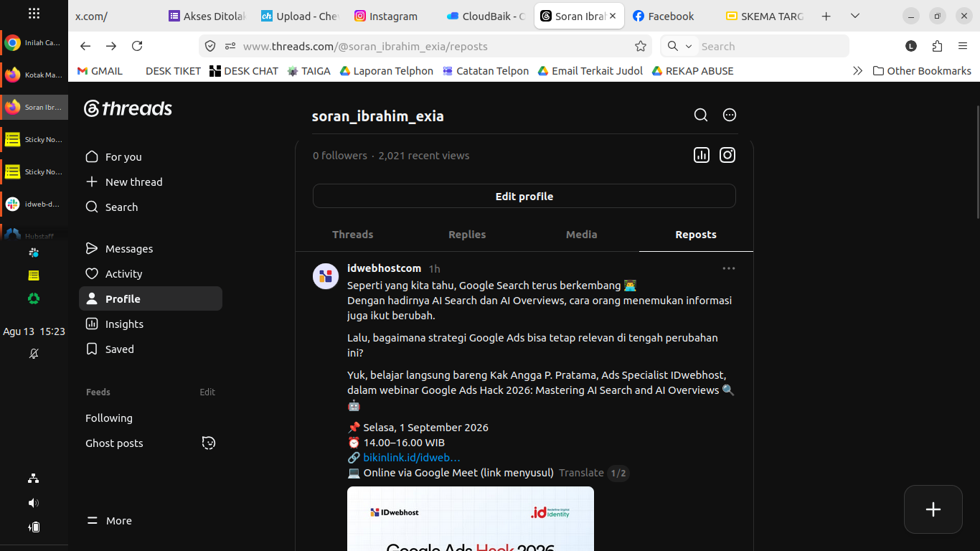Screen dimensions: 980x551
Task: Select the Replies tab on the profile
Action: [x=467, y=235]
